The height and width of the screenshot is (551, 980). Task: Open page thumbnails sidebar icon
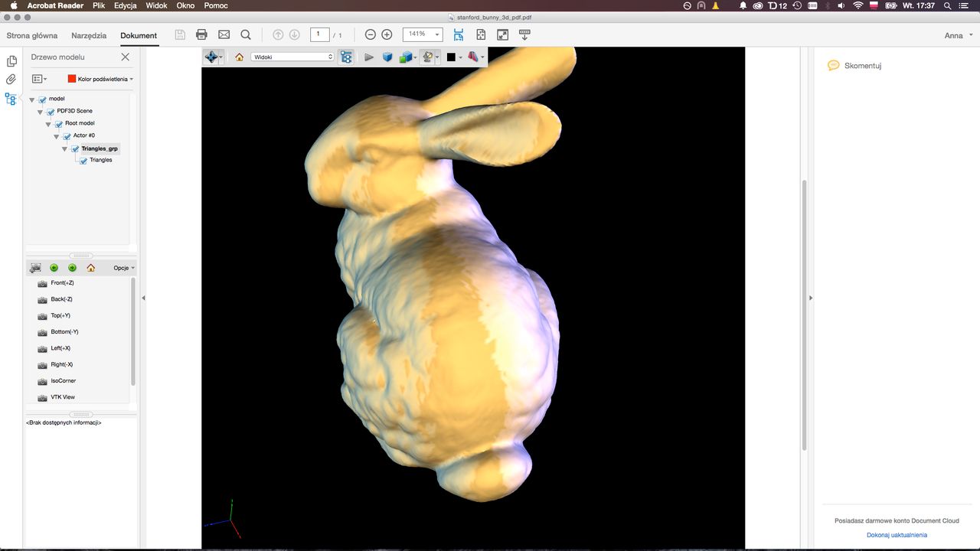tap(11, 61)
